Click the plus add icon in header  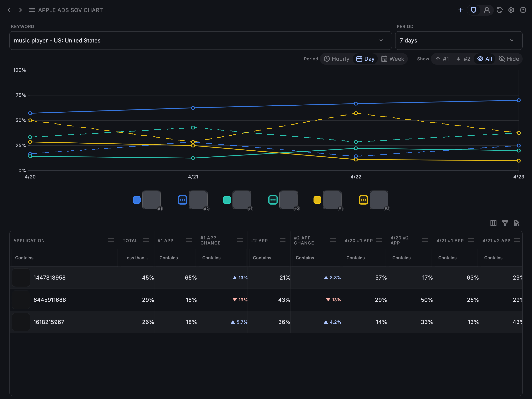click(x=461, y=10)
